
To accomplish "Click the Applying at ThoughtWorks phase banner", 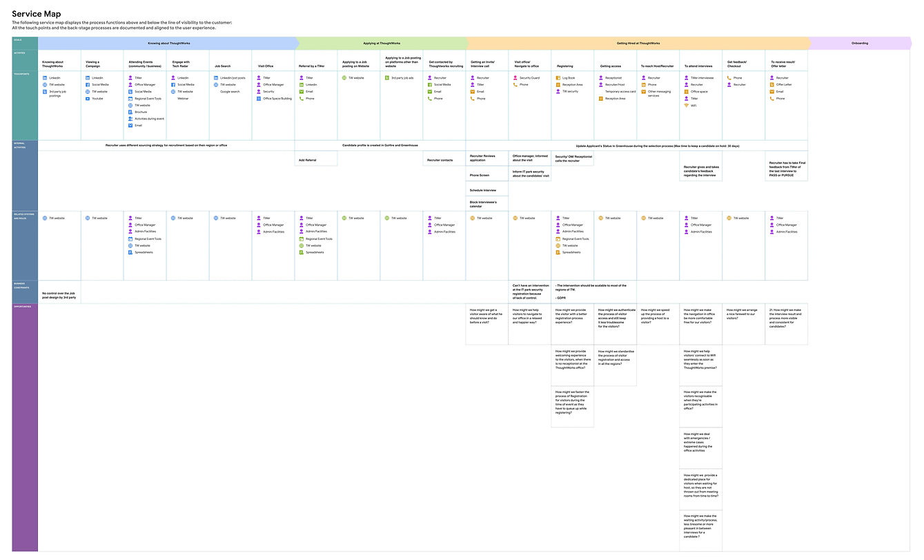I will [381, 43].
